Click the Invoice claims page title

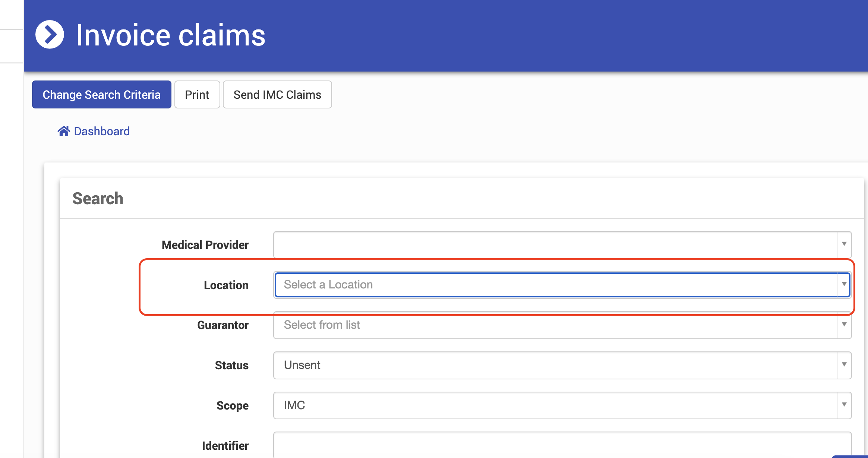pos(171,35)
